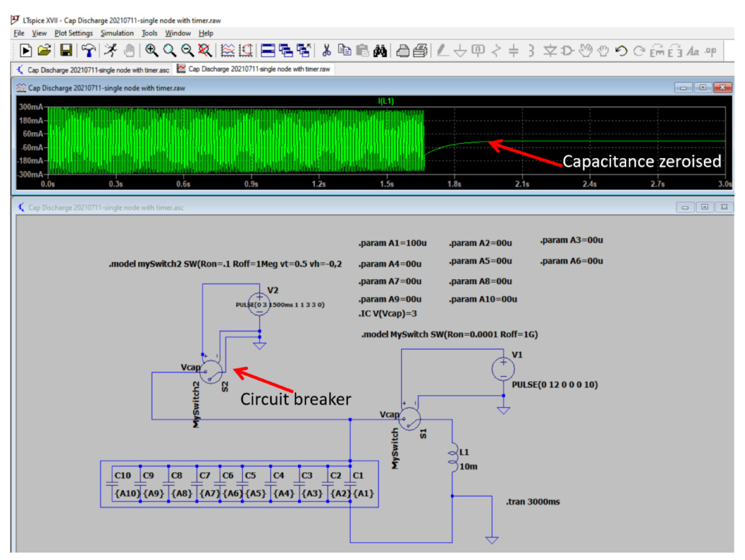Open the Plot Settings menu
The height and width of the screenshot is (560, 745).
(x=73, y=33)
